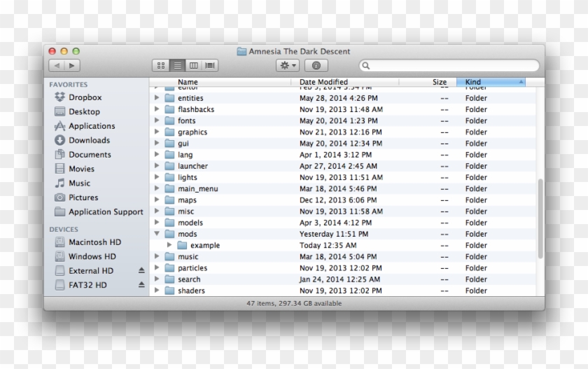Go forward in folder history

[72, 66]
